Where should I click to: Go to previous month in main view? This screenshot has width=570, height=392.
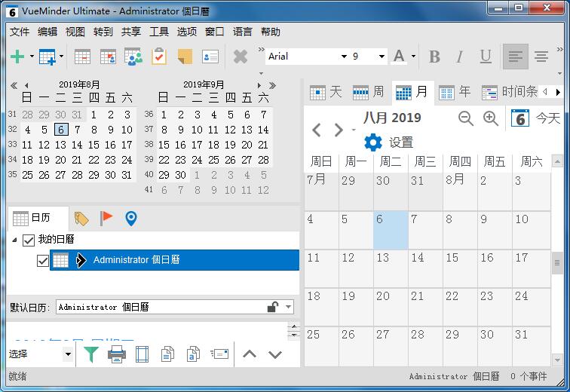tap(316, 130)
